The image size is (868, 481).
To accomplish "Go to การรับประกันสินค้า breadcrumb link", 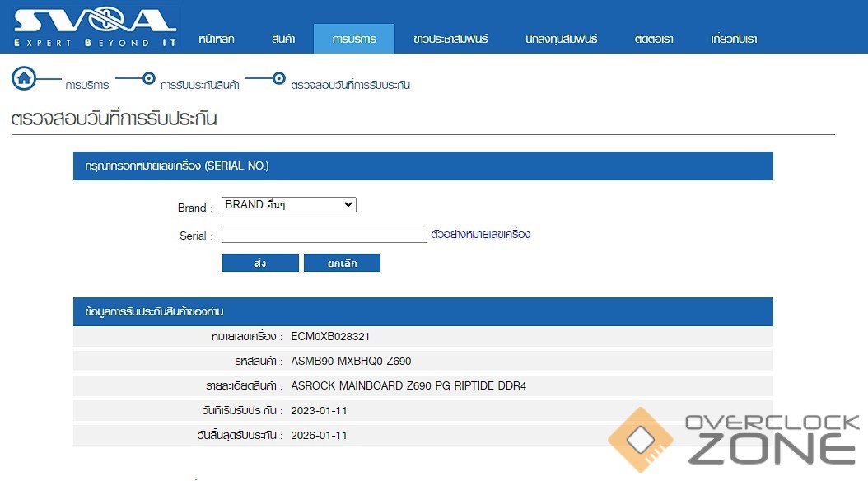I will click(x=200, y=85).
